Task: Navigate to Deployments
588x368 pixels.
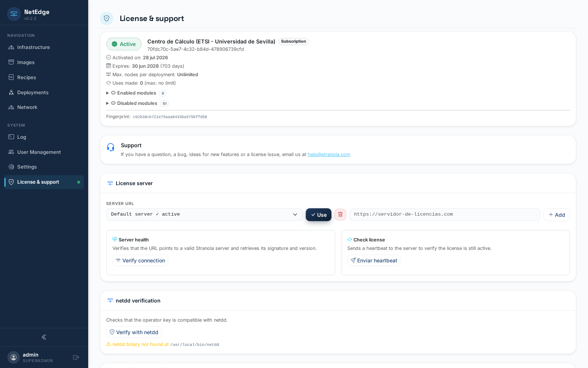Action: coord(44,92)
